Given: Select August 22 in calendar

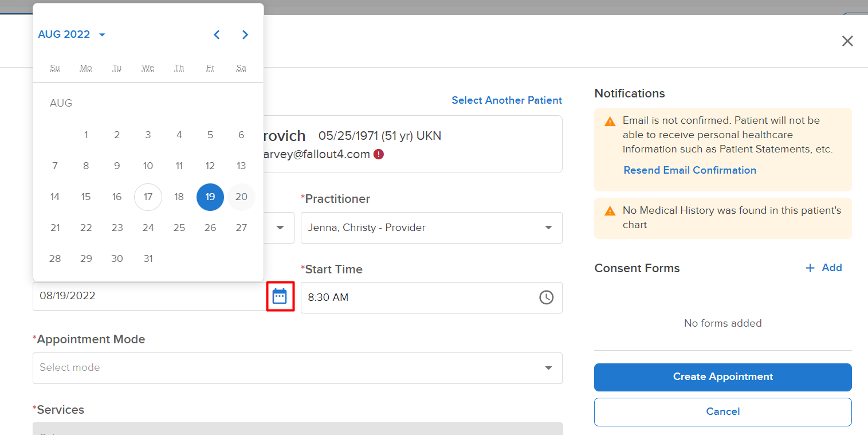Looking at the screenshot, I should [x=86, y=228].
